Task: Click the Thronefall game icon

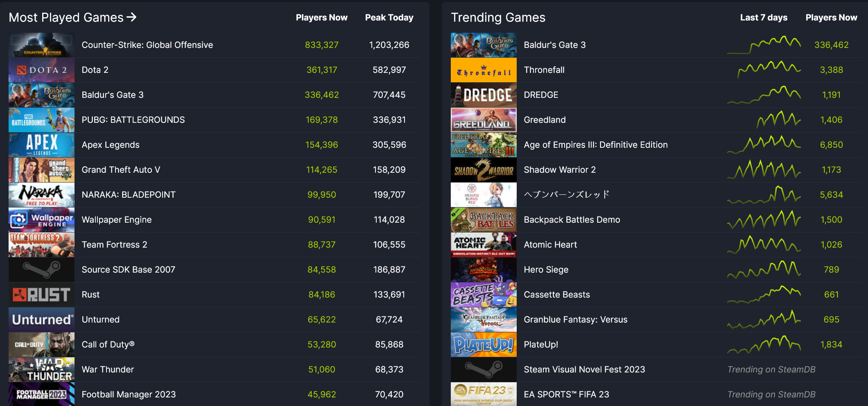Action: click(483, 70)
